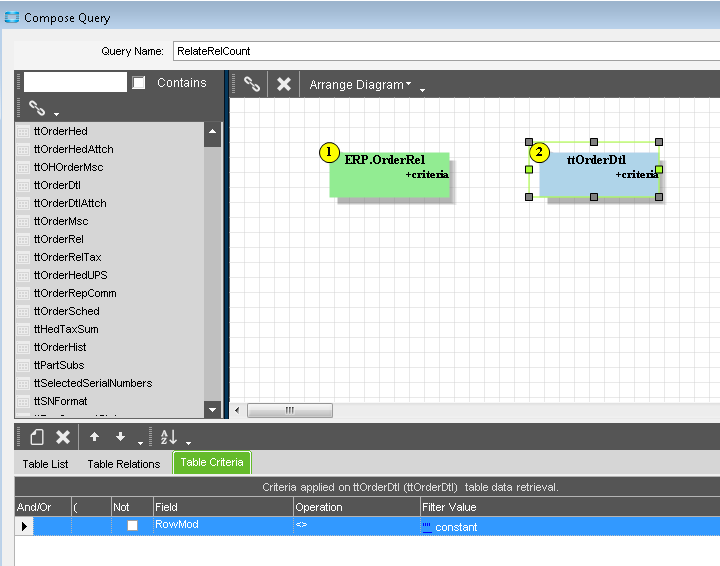
Task: Select ttHedTaxSum in the table list
Action: coord(66,329)
